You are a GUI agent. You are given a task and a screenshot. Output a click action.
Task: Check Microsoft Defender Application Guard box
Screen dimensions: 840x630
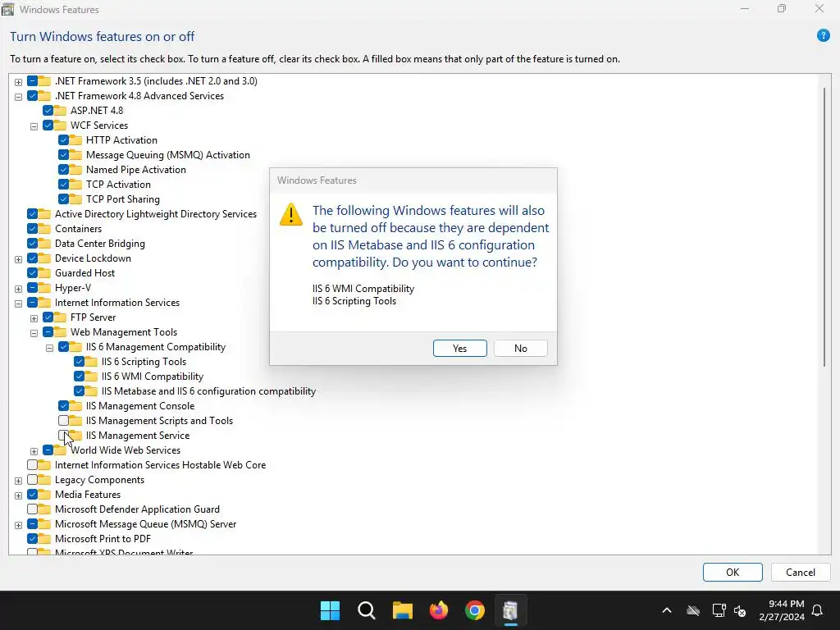32,509
